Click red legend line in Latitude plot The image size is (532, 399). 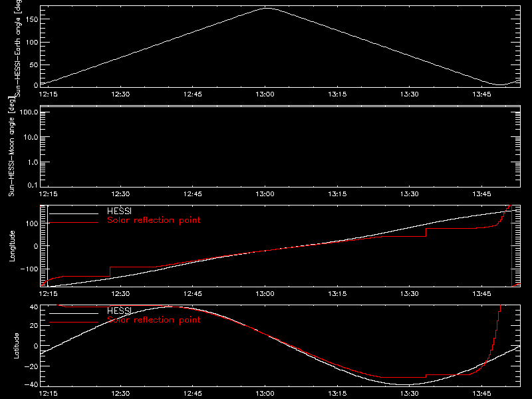tap(74, 323)
